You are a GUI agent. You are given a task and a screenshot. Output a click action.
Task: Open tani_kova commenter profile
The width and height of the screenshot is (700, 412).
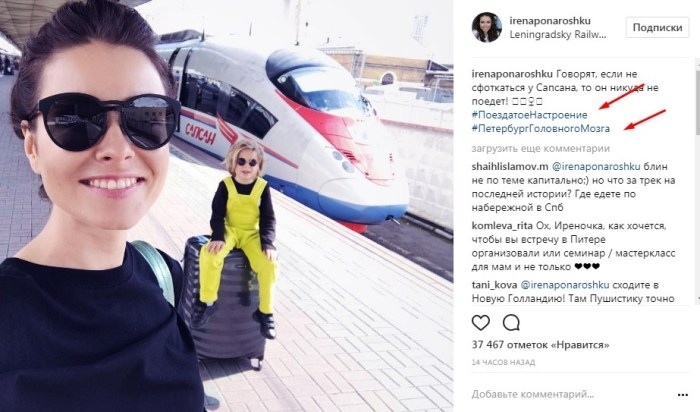click(x=494, y=285)
